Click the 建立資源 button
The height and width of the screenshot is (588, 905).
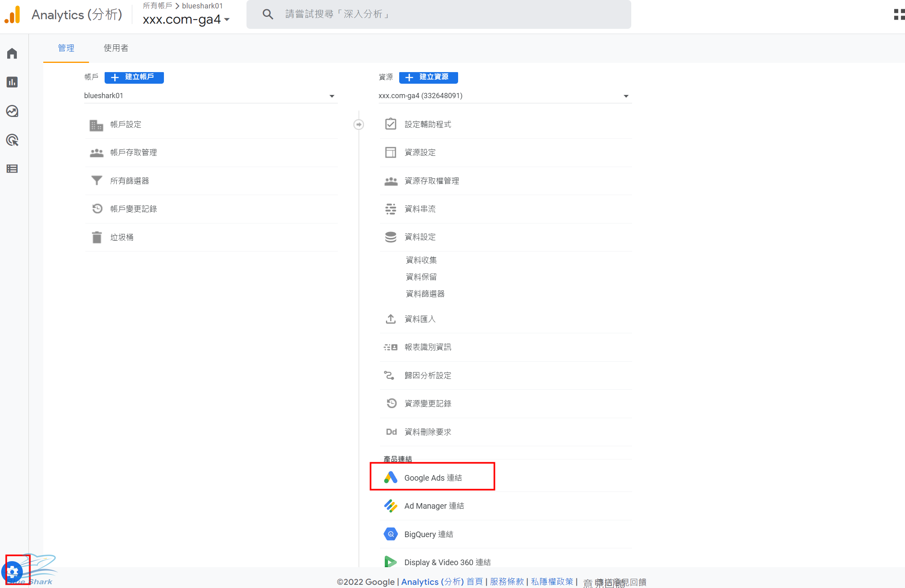(428, 77)
